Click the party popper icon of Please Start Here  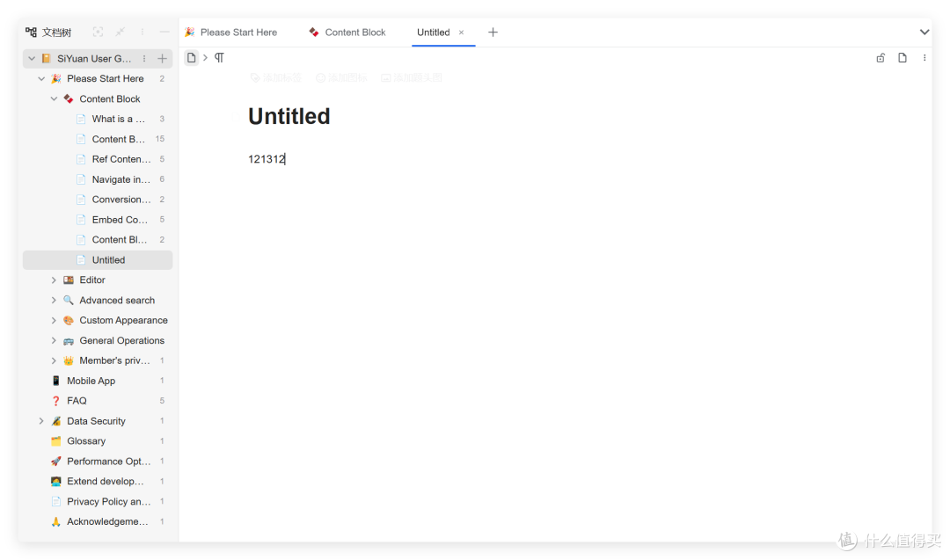pyautogui.click(x=56, y=79)
